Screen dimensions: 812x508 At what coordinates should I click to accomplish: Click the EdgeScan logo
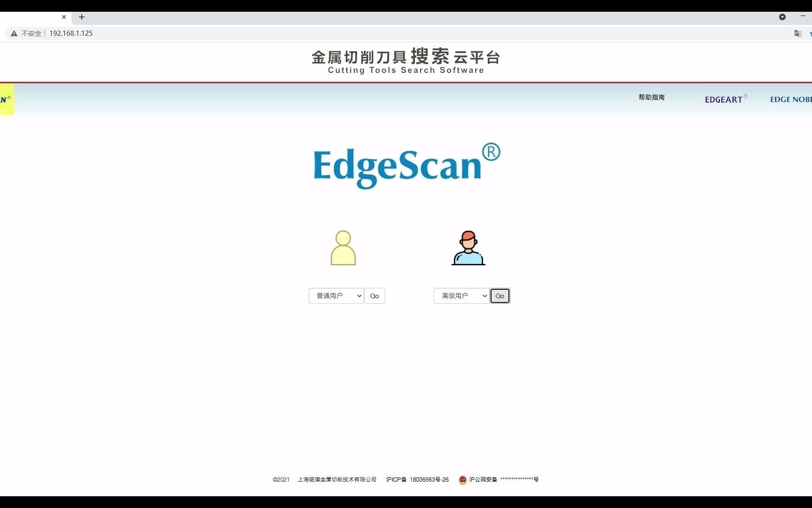tap(406, 166)
